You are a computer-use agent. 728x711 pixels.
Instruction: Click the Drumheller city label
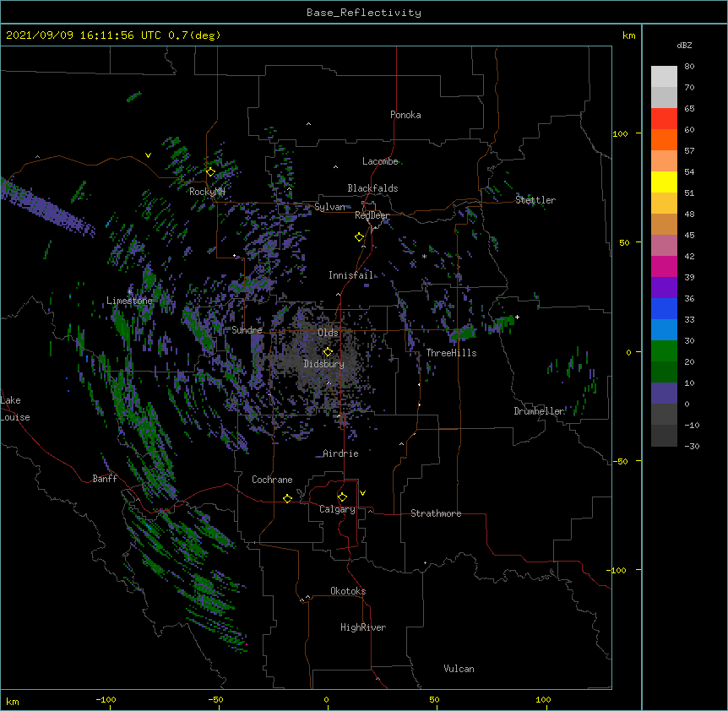coord(539,411)
